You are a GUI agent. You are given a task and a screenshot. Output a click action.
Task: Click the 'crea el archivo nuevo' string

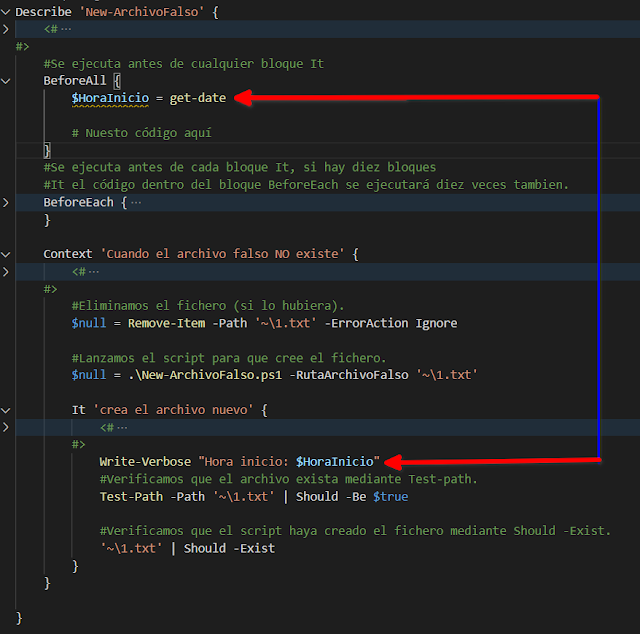click(173, 410)
